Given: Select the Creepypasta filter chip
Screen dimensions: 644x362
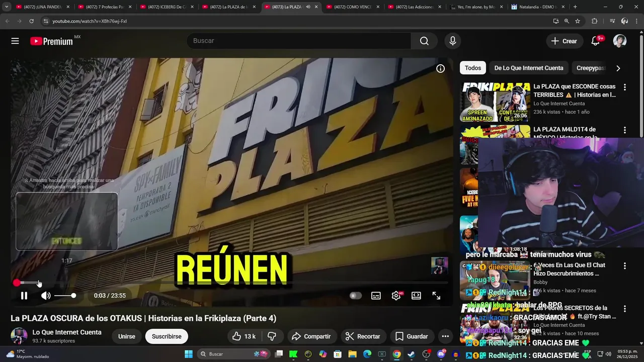Looking at the screenshot, I should 591,68.
